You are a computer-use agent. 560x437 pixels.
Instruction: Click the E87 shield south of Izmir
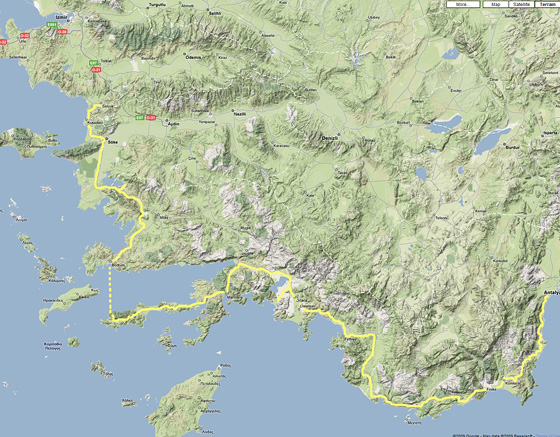coord(94,63)
